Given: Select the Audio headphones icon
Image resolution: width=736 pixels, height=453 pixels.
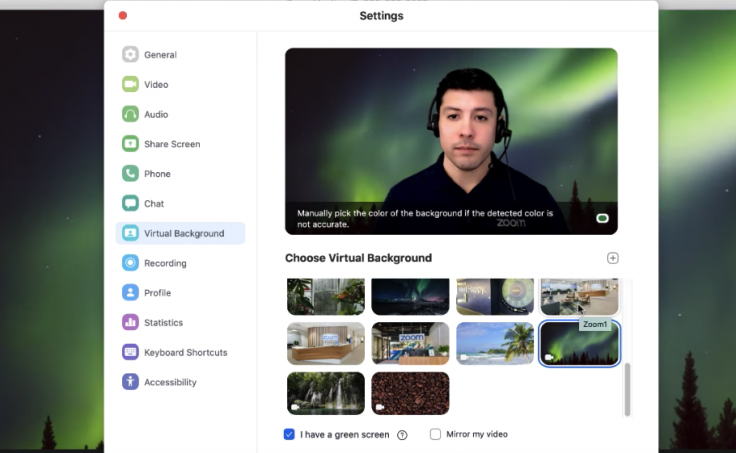Looking at the screenshot, I should [130, 115].
